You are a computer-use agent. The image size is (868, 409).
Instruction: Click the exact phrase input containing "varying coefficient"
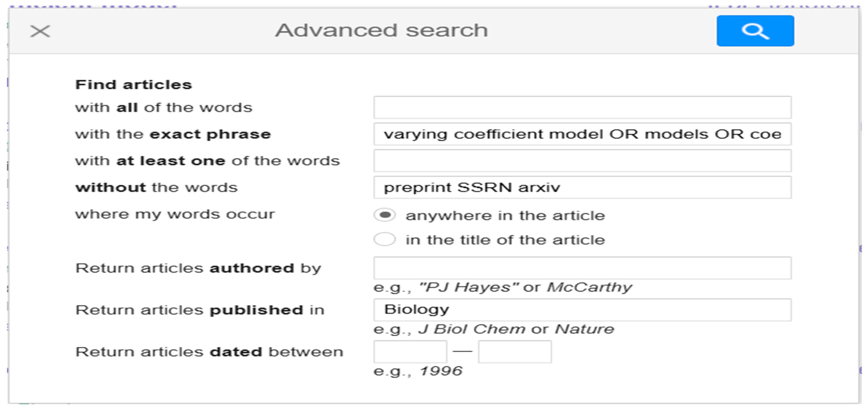(x=582, y=134)
